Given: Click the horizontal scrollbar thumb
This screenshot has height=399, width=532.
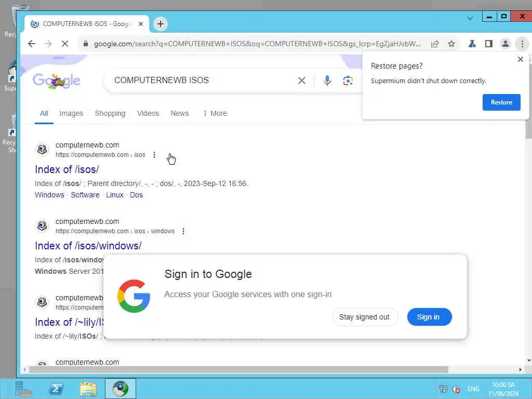Looking at the screenshot, I should [238, 369].
